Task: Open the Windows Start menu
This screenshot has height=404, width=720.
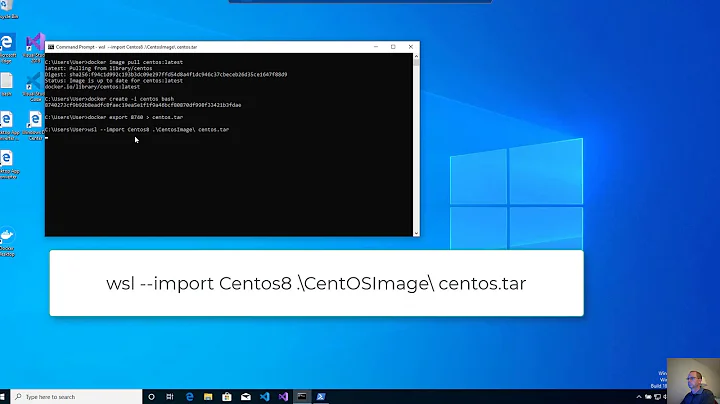Action: [x=3, y=397]
